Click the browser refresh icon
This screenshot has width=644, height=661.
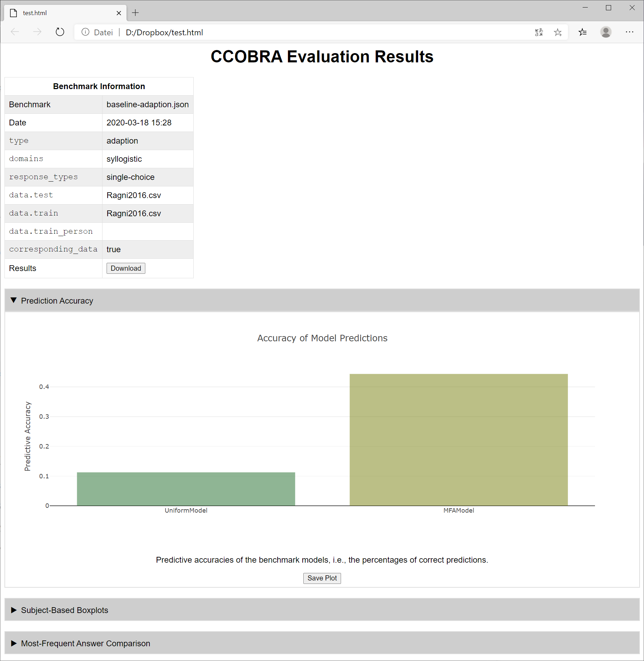60,32
